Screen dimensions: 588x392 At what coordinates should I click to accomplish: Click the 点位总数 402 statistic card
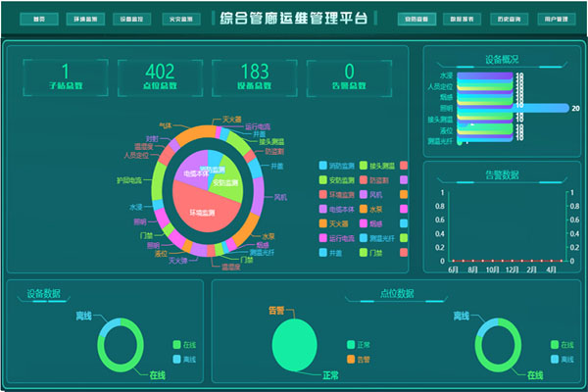[x=159, y=76]
